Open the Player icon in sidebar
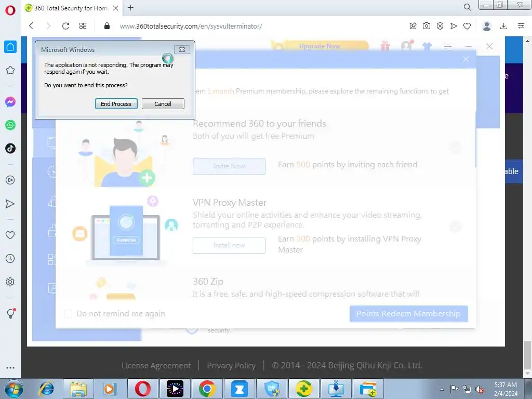This screenshot has height=399, width=532. coord(10,180)
